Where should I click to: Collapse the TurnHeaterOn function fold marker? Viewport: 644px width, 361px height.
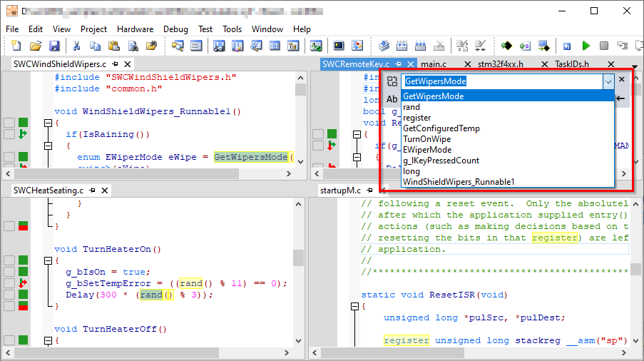point(48,261)
